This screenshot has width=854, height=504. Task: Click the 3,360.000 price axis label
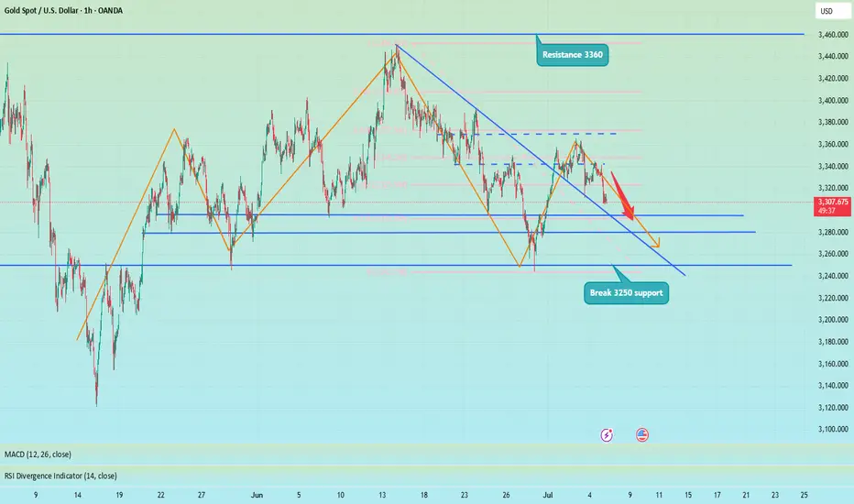pos(833,145)
